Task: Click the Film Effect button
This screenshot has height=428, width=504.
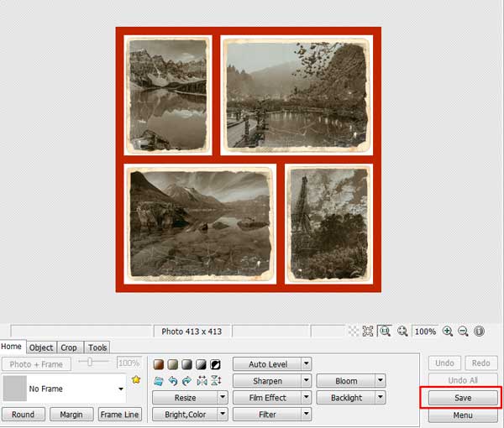Action: pyautogui.click(x=267, y=398)
